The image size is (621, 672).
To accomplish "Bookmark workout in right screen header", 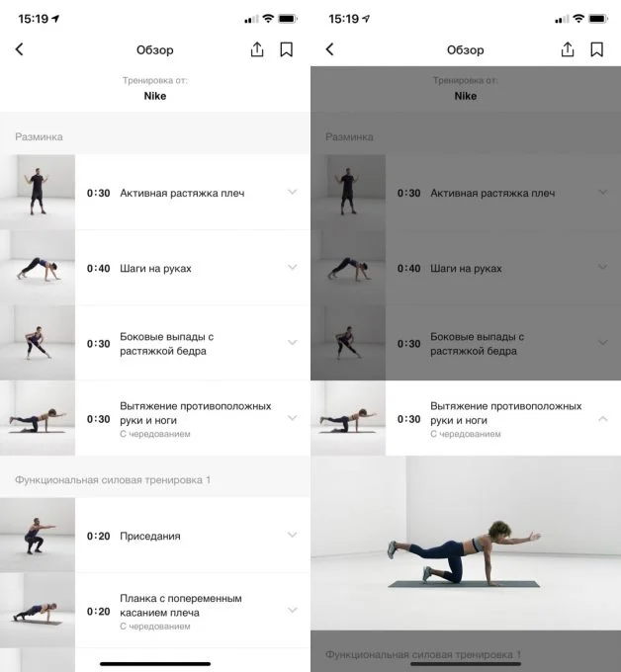I will (x=596, y=49).
